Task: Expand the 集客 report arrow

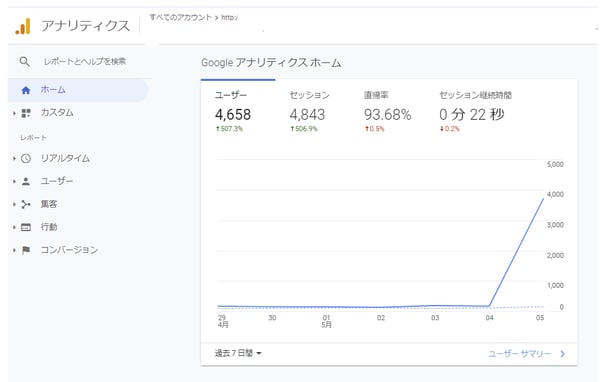Action: (14, 204)
